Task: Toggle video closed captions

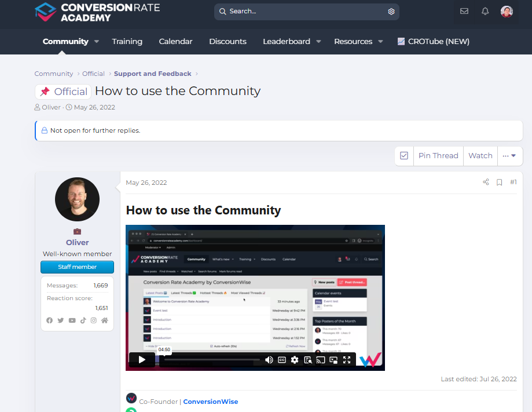Action: [x=282, y=360]
